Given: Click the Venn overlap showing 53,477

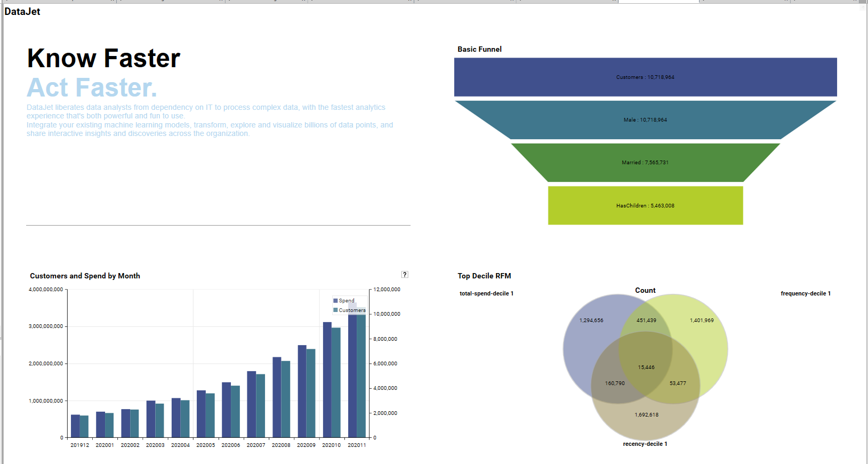Looking at the screenshot, I should point(678,383).
